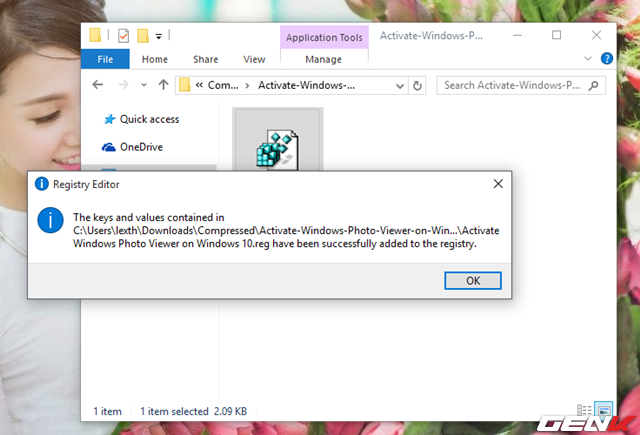Click the New folder quick access icon
Screen dimensions: 640x435
click(143, 36)
